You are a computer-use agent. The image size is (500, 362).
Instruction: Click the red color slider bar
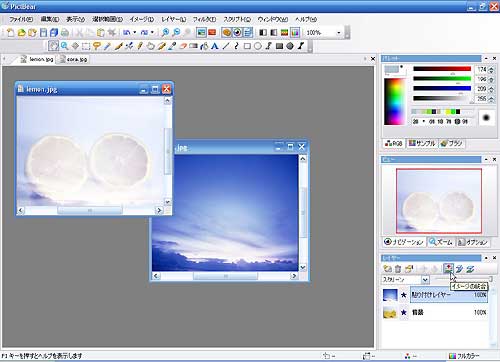coord(442,69)
